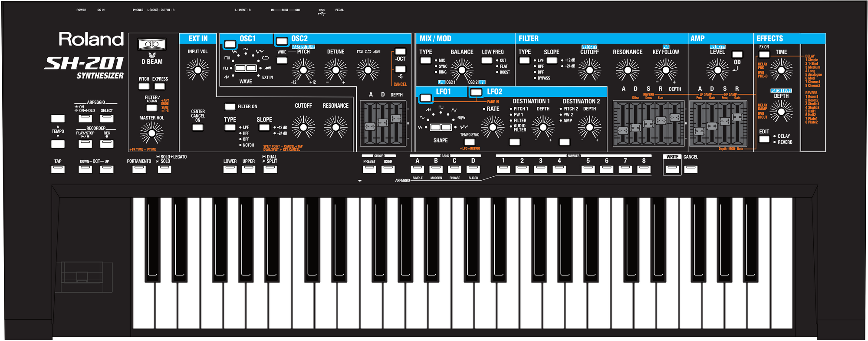Click the USER group button
868x341 pixels.
[x=388, y=169]
